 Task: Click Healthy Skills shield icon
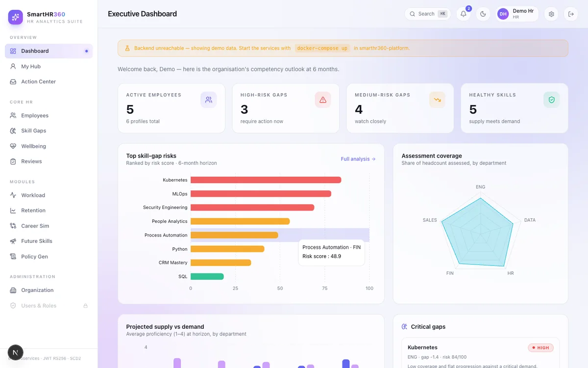click(x=551, y=100)
